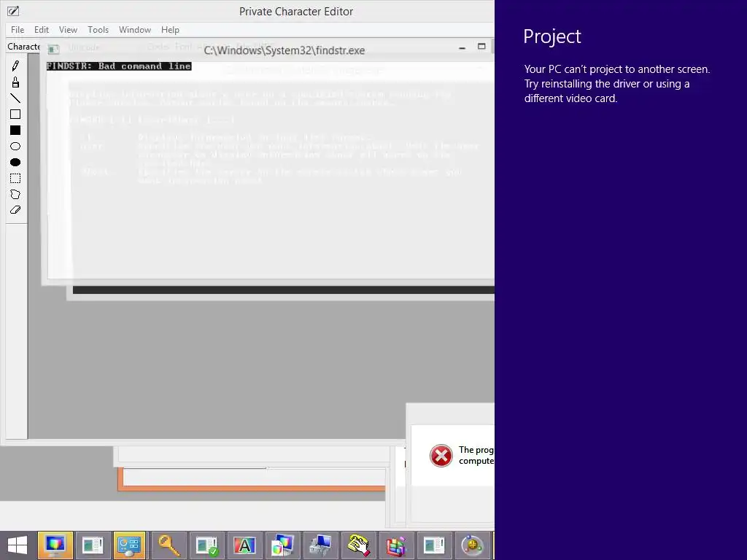Maximize the findstr.exe window
Image resolution: width=747 pixels, height=560 pixels.
coord(481,46)
